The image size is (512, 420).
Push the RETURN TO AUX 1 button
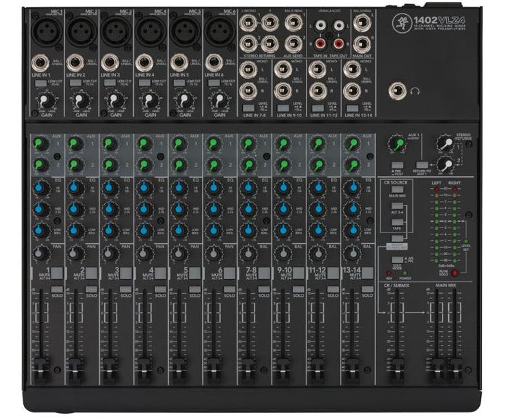click(x=422, y=166)
